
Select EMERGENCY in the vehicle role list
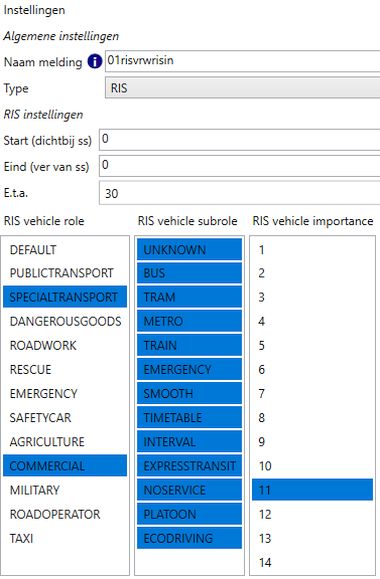click(x=65, y=394)
